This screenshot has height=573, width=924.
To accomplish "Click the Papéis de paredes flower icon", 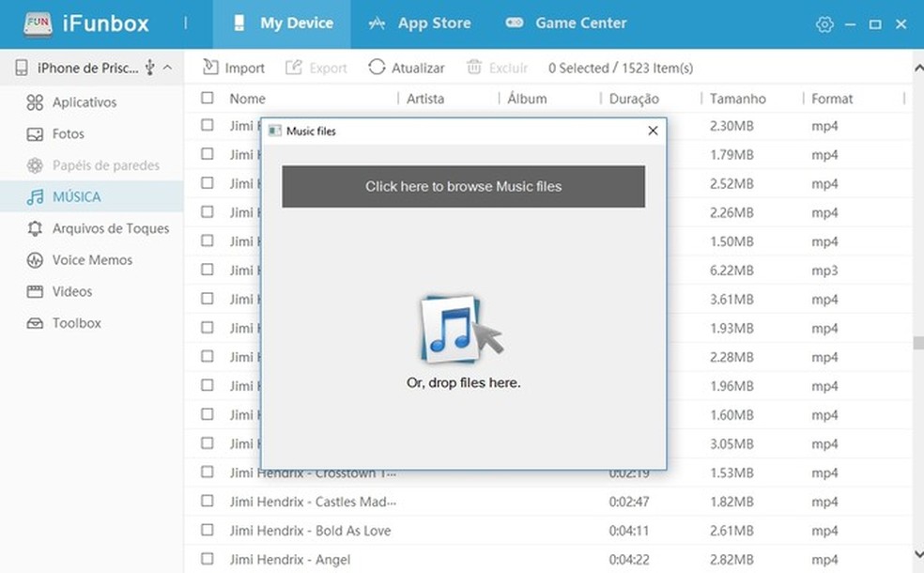I will pyautogui.click(x=35, y=165).
